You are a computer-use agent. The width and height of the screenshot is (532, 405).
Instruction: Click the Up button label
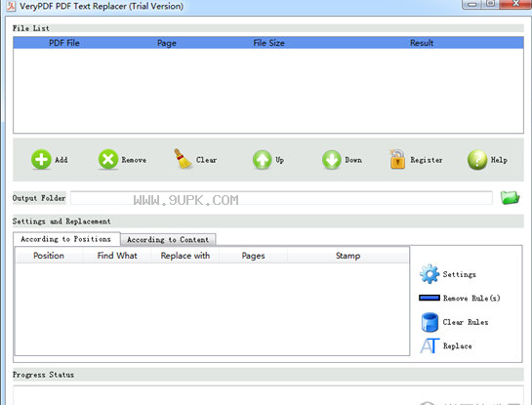click(x=279, y=160)
